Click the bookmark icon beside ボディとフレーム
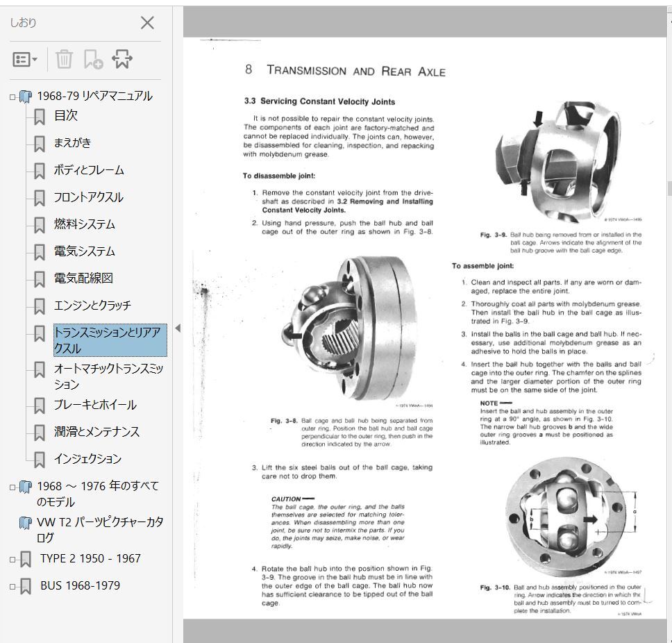The image size is (672, 643). [x=40, y=171]
